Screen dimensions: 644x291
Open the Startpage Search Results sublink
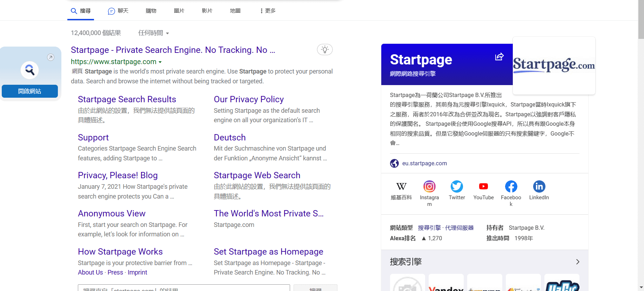pos(127,99)
